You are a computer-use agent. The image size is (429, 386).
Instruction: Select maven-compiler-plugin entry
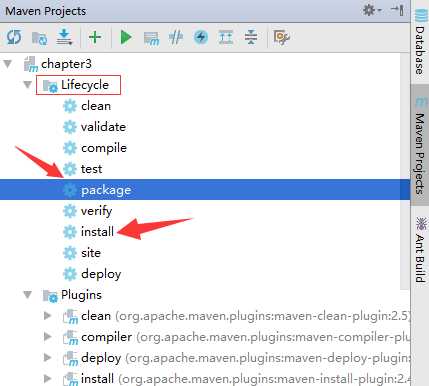tap(245, 337)
